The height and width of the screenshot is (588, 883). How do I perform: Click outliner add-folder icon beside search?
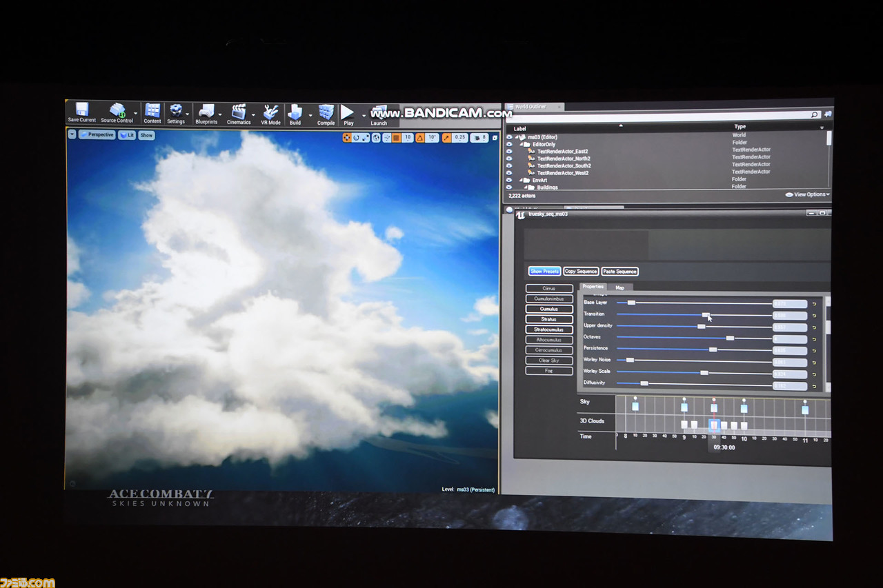point(828,114)
